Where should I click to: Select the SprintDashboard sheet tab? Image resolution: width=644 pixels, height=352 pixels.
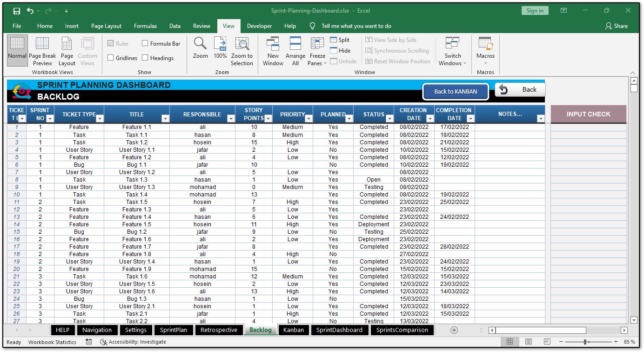[x=339, y=330]
